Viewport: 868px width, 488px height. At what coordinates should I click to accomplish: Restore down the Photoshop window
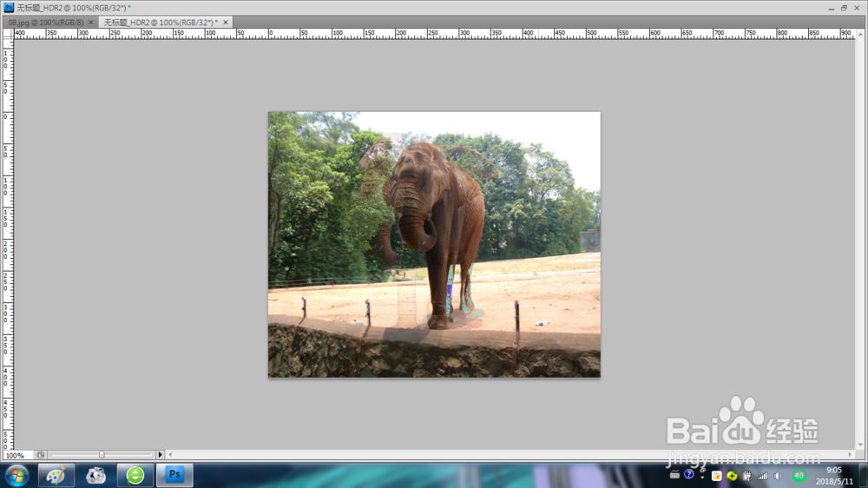[844, 8]
